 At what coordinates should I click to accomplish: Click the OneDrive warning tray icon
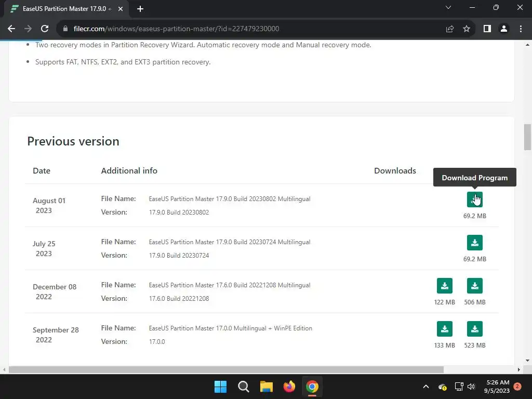pyautogui.click(x=443, y=387)
